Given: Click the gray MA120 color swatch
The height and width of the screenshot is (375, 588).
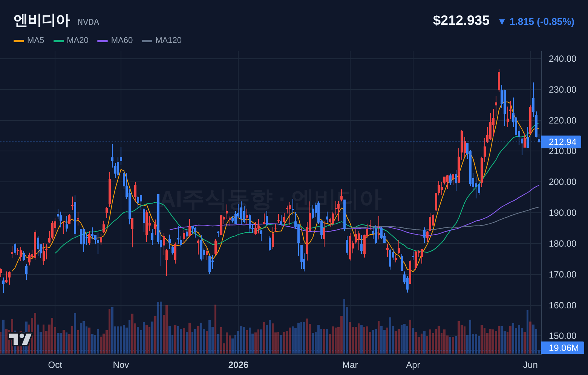Looking at the screenshot, I should (x=147, y=41).
